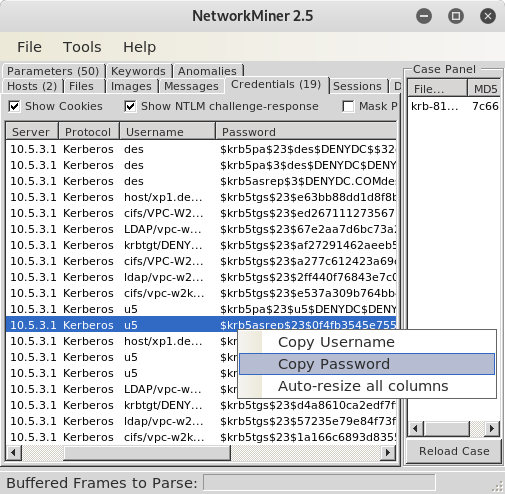Select the row with $krb5pa$23$u5$DENYDC
Screen dimensions: 505x494
[x=201, y=309]
